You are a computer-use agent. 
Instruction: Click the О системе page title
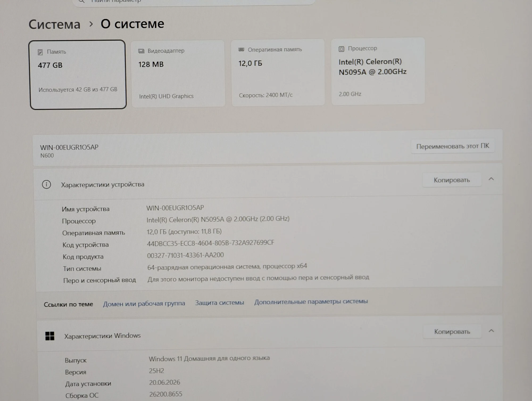click(132, 24)
